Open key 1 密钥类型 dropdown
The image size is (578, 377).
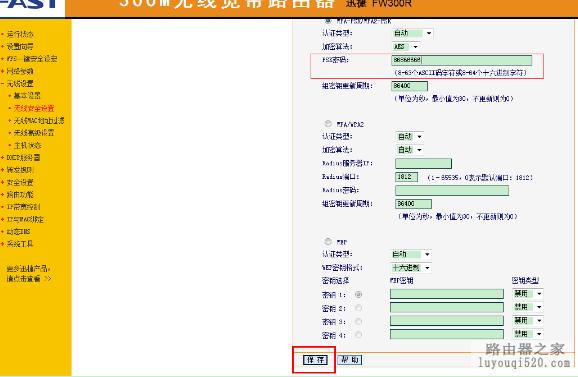pyautogui.click(x=528, y=294)
